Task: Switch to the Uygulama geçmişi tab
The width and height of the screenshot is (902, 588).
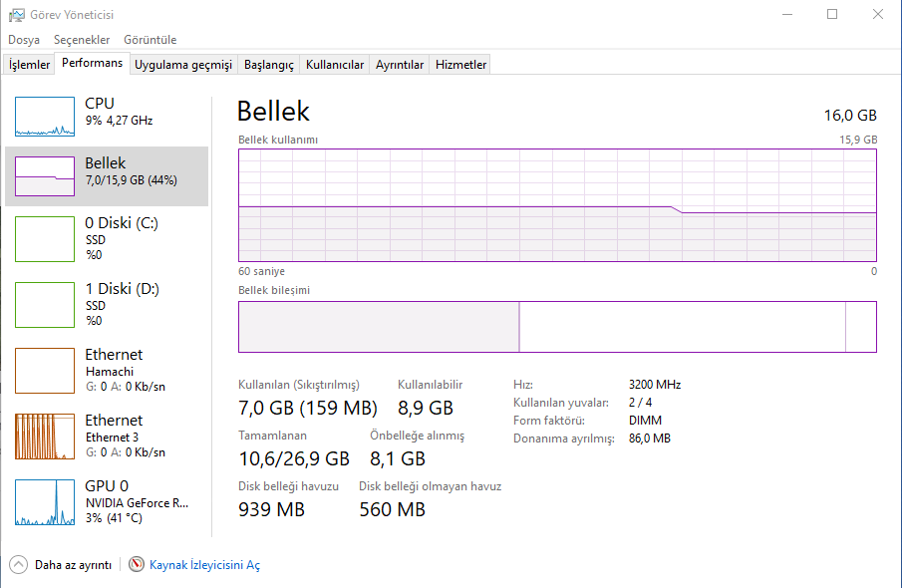Action: coord(183,65)
